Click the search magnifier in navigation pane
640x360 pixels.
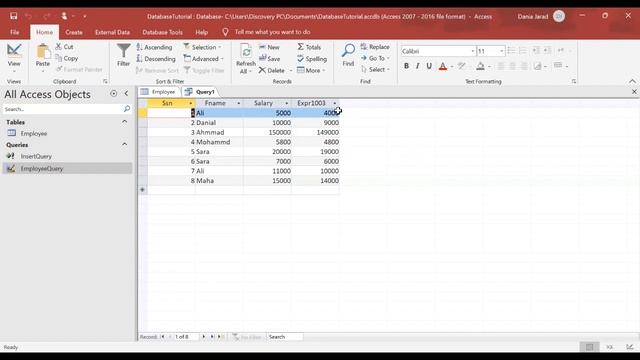(x=127, y=109)
